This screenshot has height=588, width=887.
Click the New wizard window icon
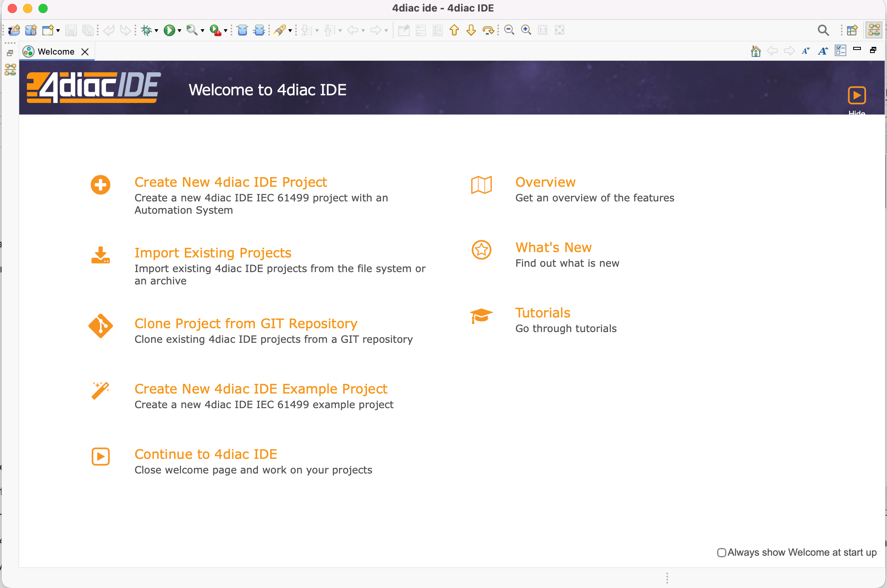point(48,30)
